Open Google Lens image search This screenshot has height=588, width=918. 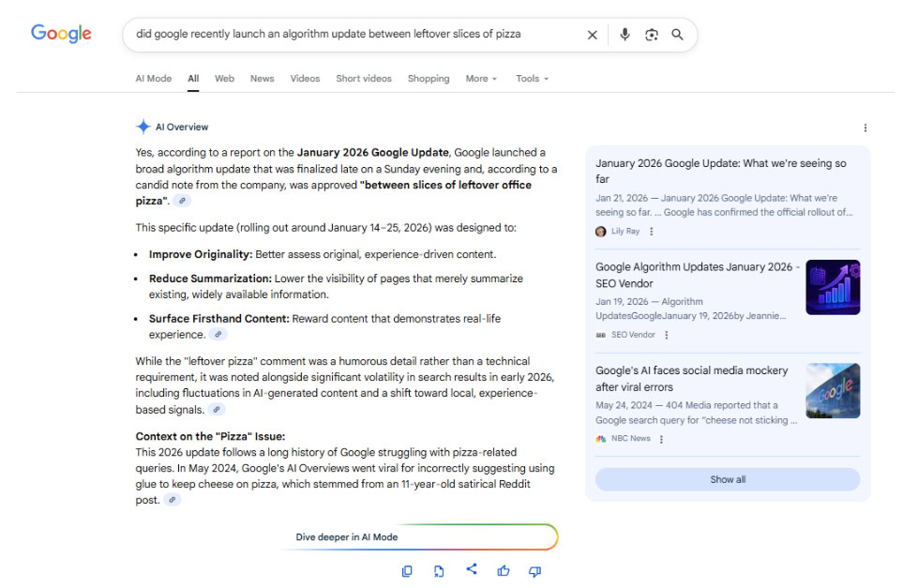652,35
